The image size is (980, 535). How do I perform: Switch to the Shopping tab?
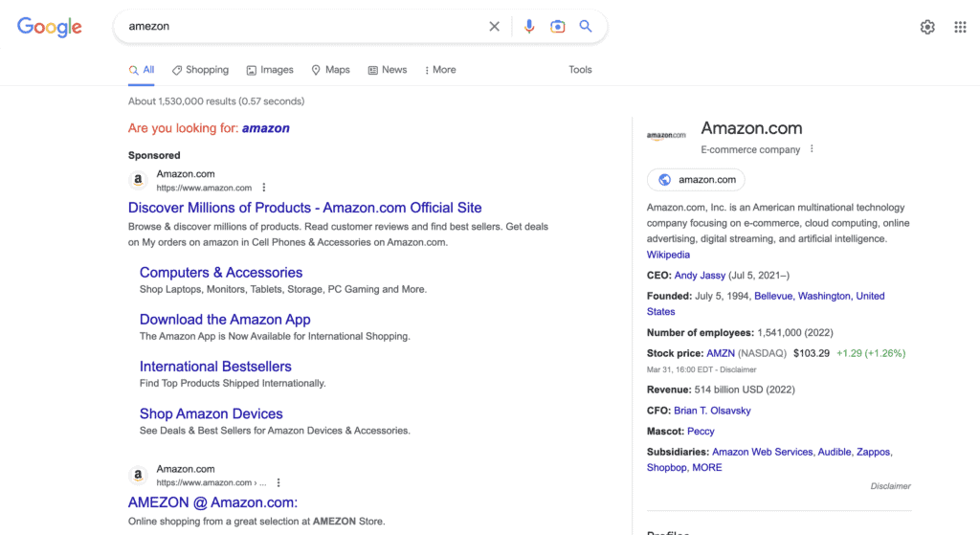201,70
